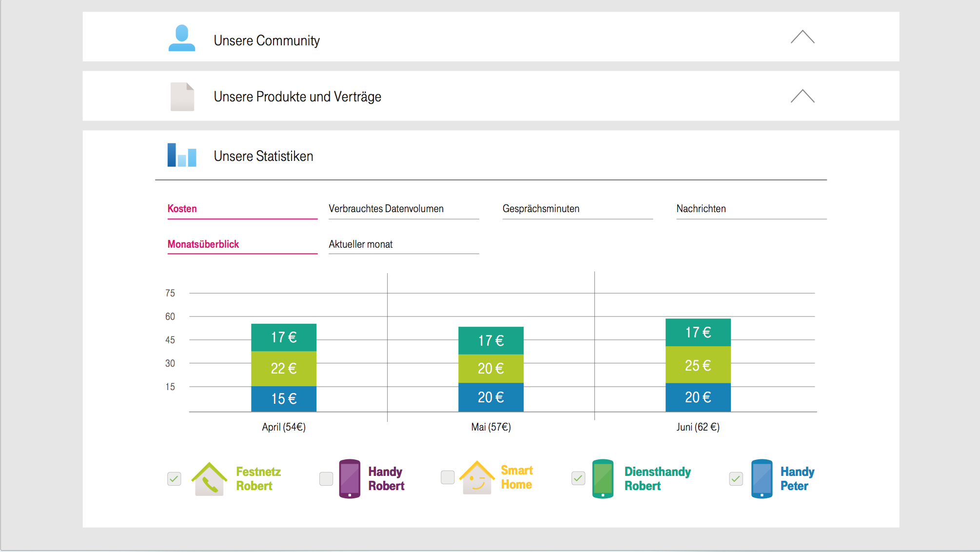Viewport: 980px width, 552px height.
Task: Enable the Handy Robert checkbox
Action: [326, 479]
